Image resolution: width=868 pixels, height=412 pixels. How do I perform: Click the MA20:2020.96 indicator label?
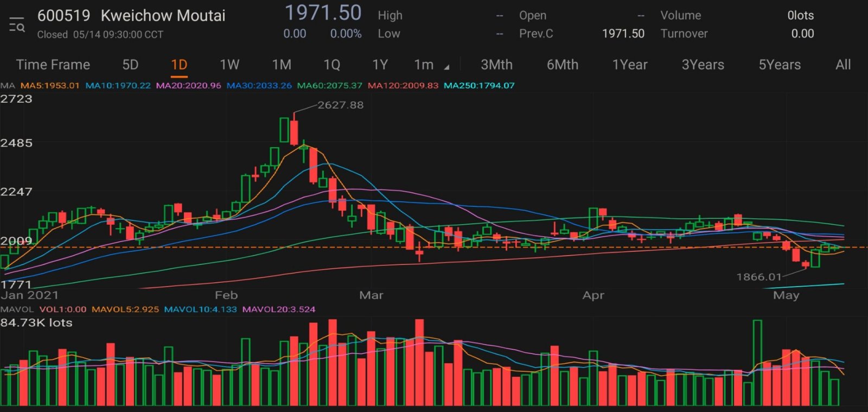pyautogui.click(x=188, y=85)
